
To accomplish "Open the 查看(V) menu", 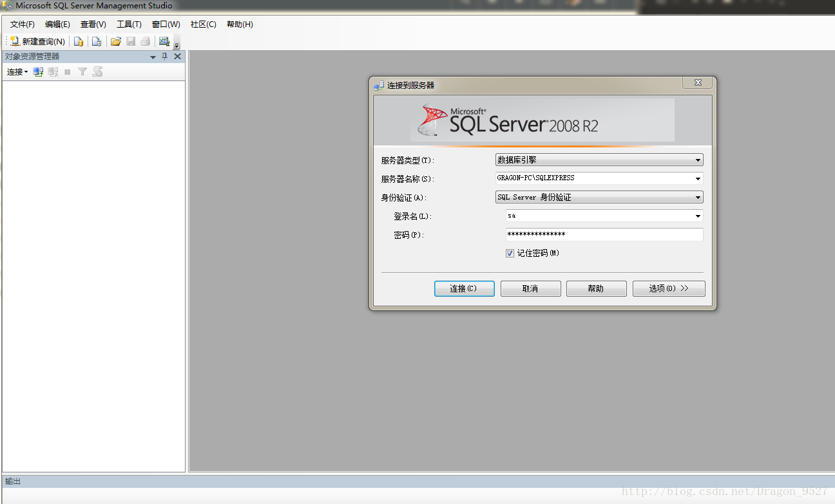I will 93,24.
